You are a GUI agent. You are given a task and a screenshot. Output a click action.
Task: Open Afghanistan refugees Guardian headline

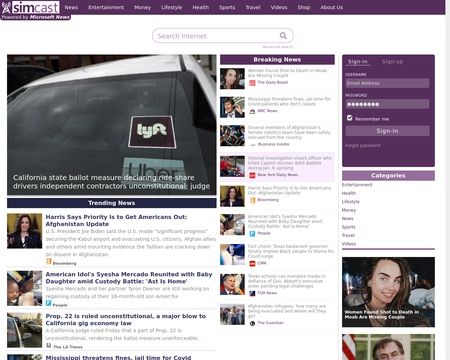(x=287, y=311)
